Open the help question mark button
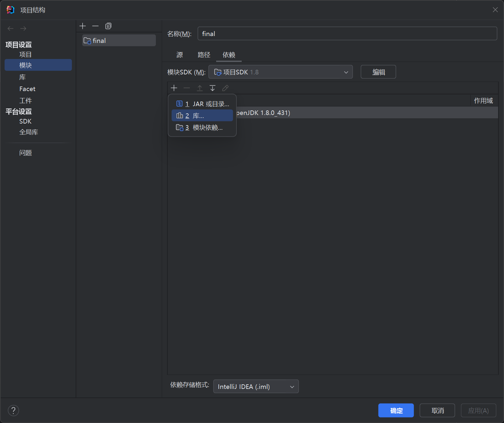This screenshot has width=504, height=423. 13,410
